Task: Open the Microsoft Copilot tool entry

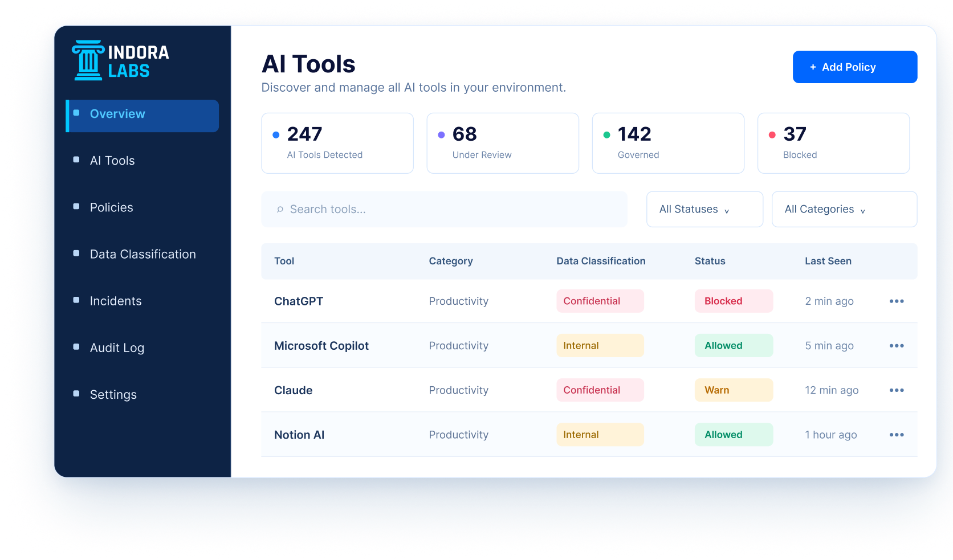Action: 321,346
